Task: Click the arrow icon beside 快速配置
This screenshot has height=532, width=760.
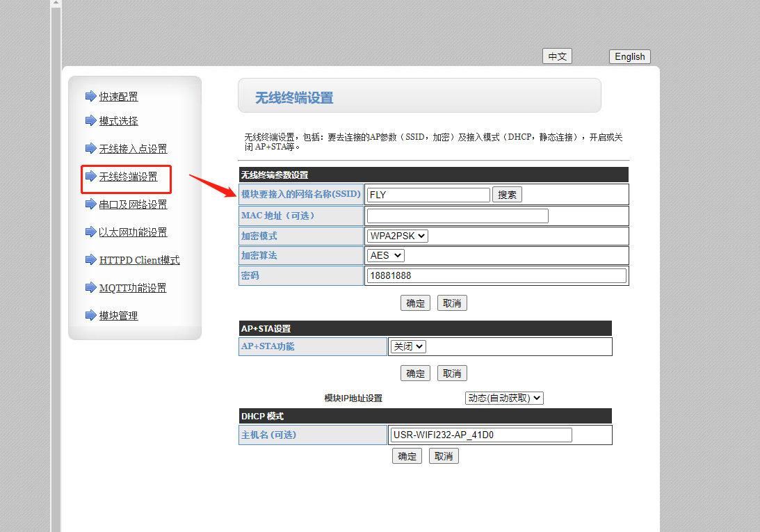Action: tap(90, 97)
